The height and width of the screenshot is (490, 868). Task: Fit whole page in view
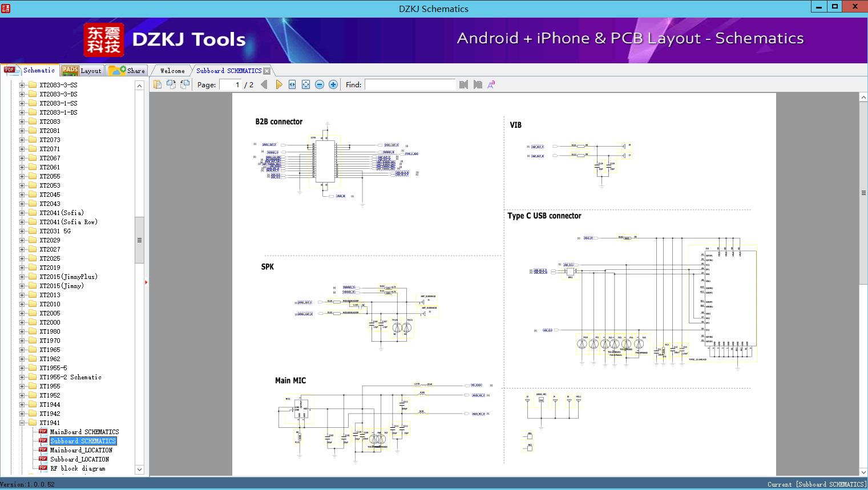[306, 84]
